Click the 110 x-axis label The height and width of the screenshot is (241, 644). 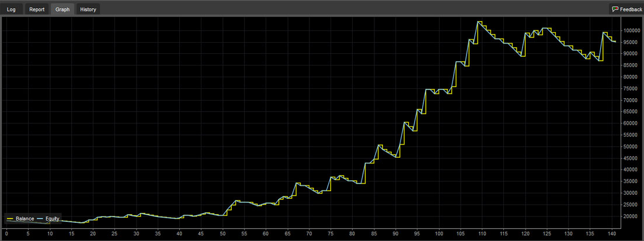[x=482, y=233]
